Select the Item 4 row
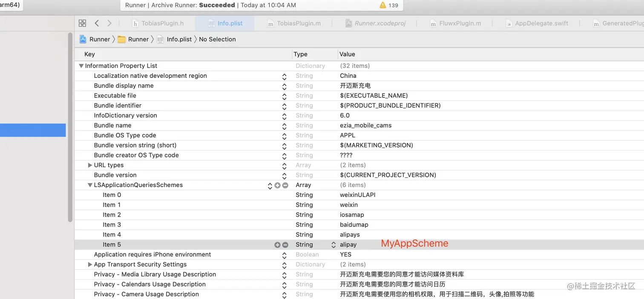The image size is (644, 299). point(359,235)
